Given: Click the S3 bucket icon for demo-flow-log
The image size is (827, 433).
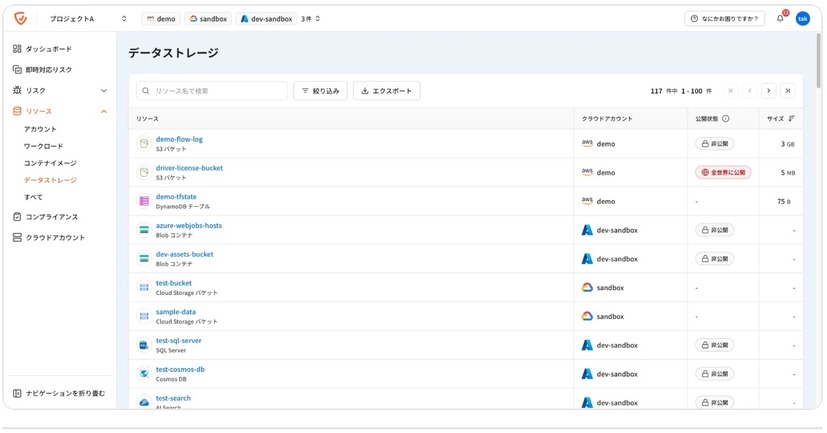Looking at the screenshot, I should tap(144, 144).
